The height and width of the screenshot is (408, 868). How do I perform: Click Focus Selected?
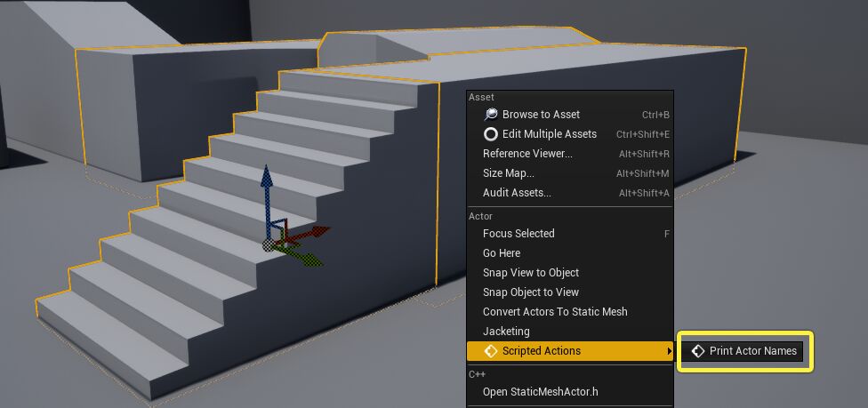point(569,234)
